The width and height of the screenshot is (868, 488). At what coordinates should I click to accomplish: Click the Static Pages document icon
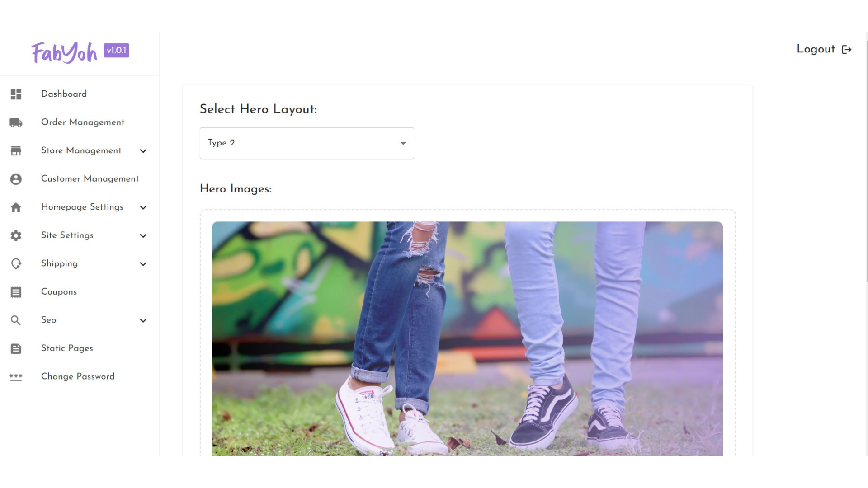(x=16, y=349)
